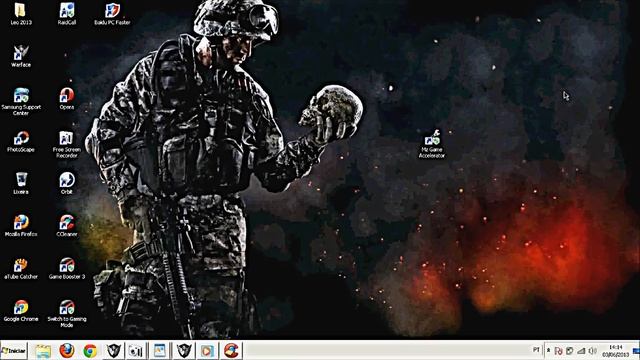The image size is (640, 360).
Task: Open the volume speaker tray icon
Action: pos(593,351)
